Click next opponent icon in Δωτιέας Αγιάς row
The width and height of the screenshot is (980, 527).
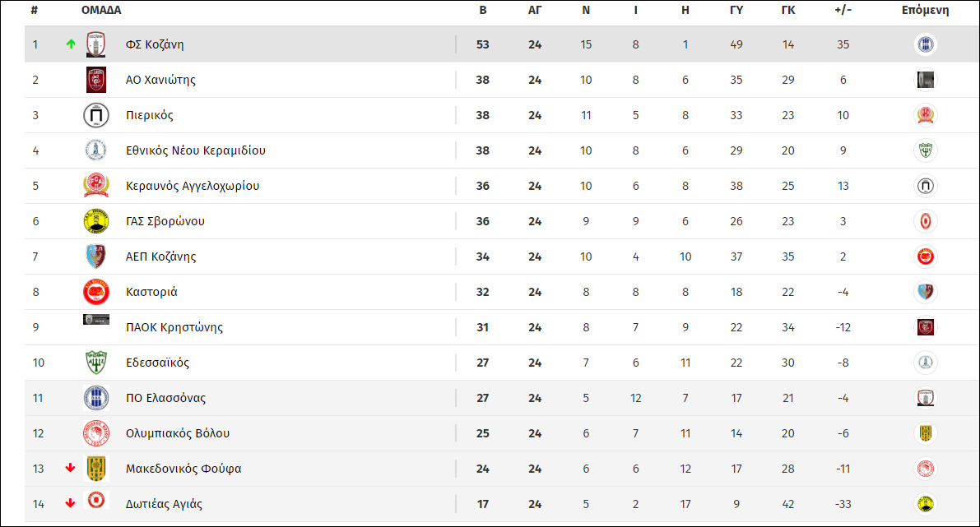[x=925, y=504]
